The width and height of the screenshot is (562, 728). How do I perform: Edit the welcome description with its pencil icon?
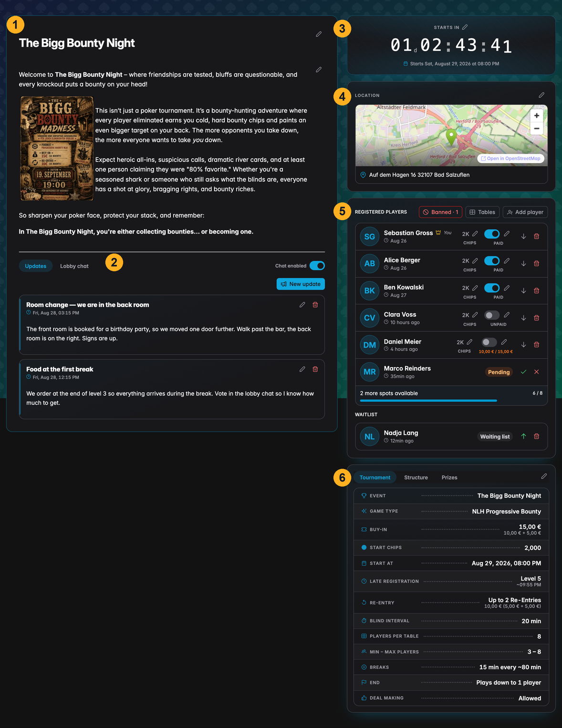click(x=319, y=70)
